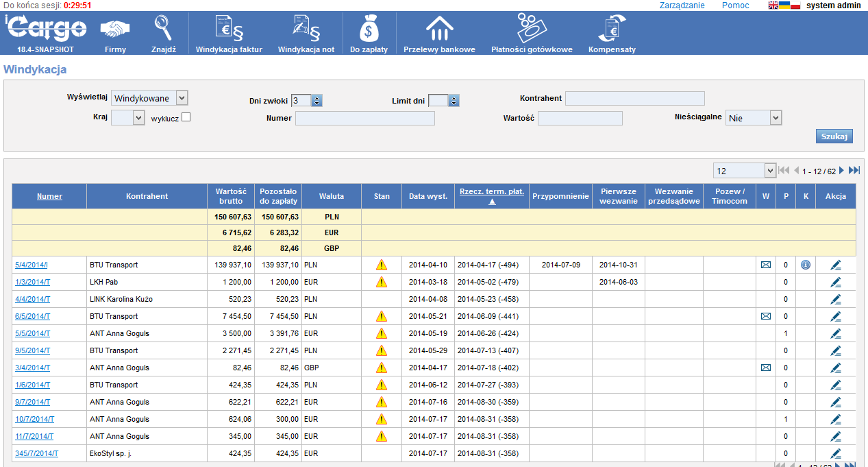Open the Zarządzanie menu
This screenshot has height=467, width=868.
click(682, 5)
